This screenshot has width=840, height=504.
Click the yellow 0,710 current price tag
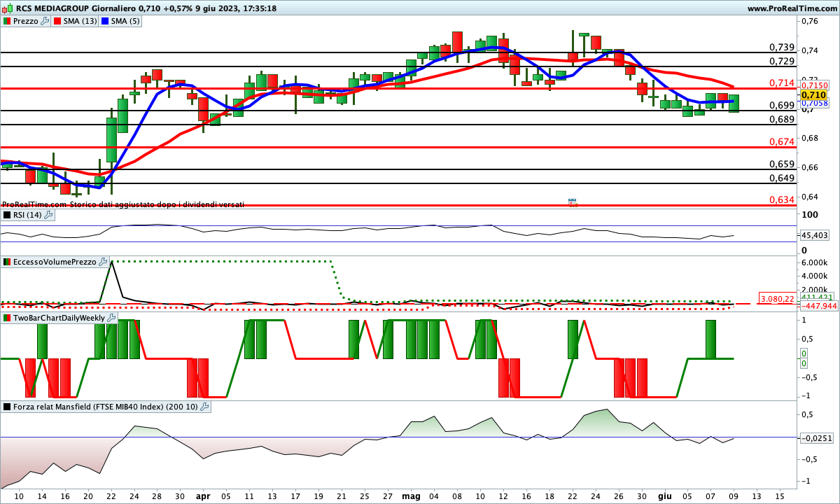coord(813,94)
